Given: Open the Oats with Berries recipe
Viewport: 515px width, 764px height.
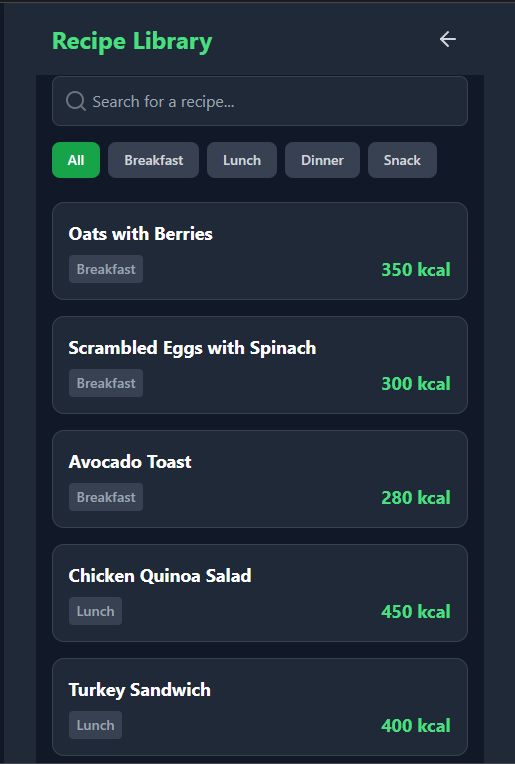Looking at the screenshot, I should (x=260, y=251).
